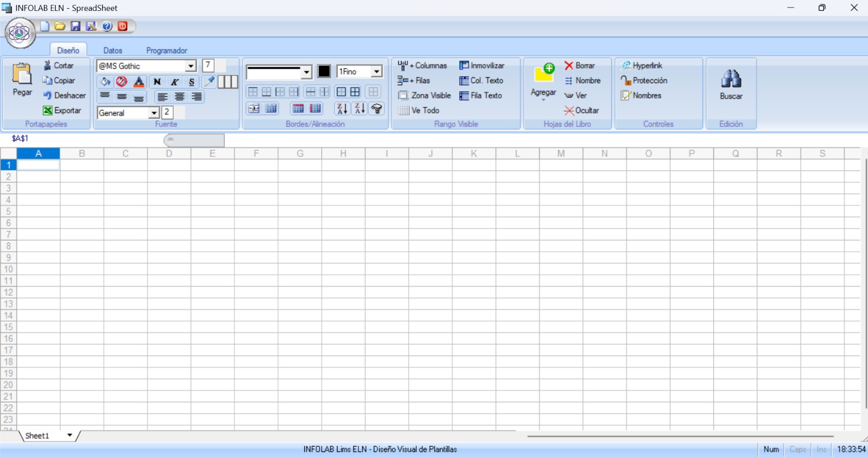Open the @MS Gothic font dropdown
This screenshot has height=457, width=868.
(x=190, y=66)
